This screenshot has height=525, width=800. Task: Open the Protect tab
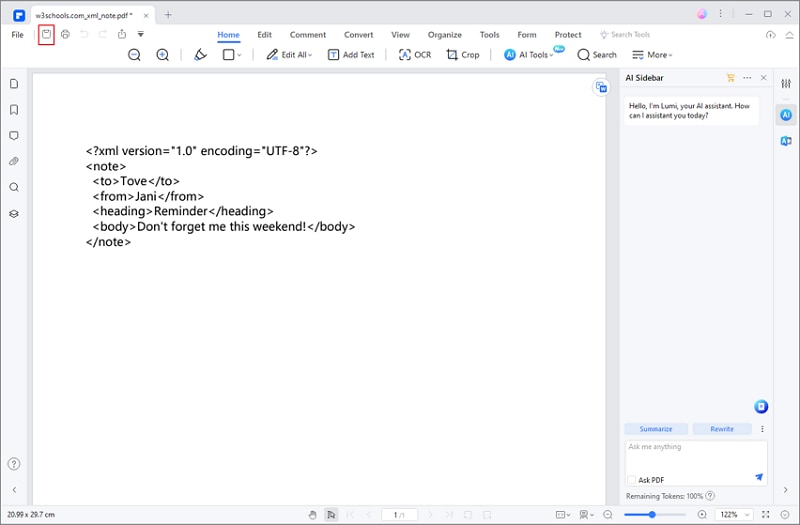click(568, 35)
